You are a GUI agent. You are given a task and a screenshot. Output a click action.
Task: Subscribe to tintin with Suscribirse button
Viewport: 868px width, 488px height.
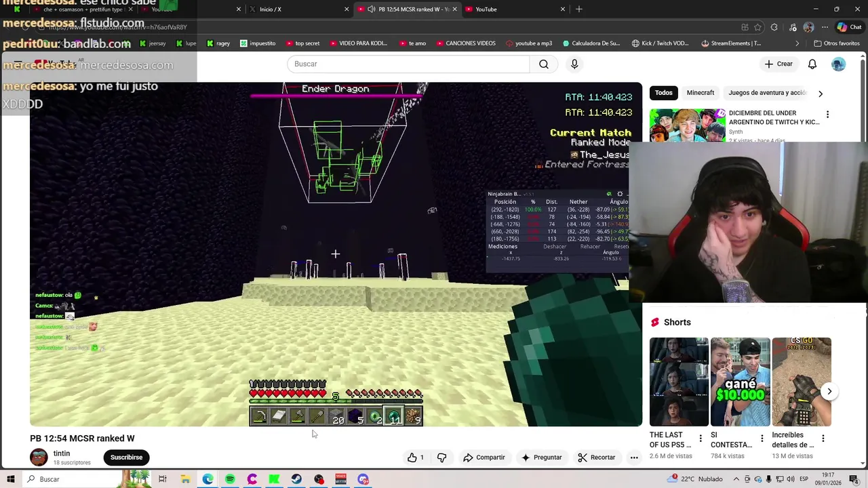pos(126,457)
